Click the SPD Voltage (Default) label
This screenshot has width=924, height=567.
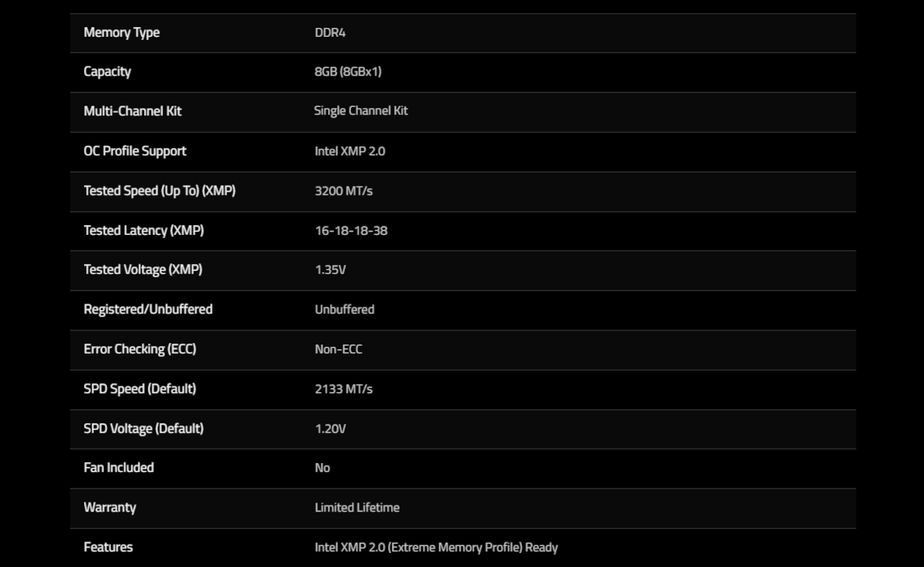[x=143, y=428]
